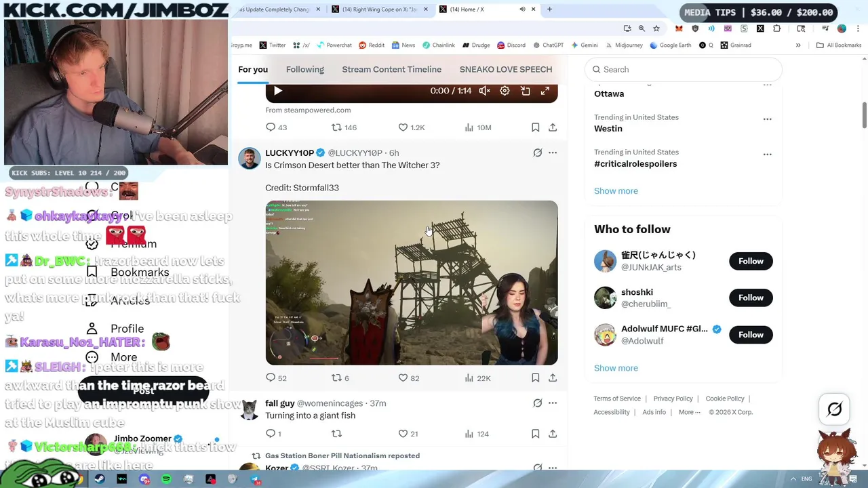Follow Adolwulf account

pyautogui.click(x=751, y=335)
